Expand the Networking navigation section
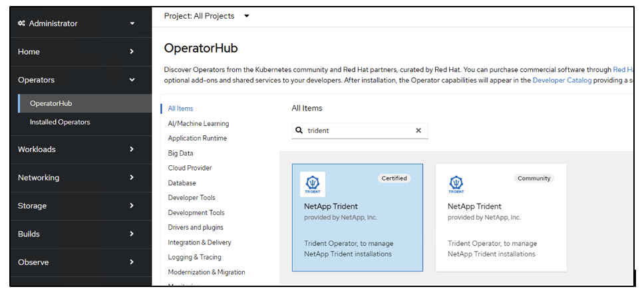This screenshot has height=293, width=644. [77, 178]
